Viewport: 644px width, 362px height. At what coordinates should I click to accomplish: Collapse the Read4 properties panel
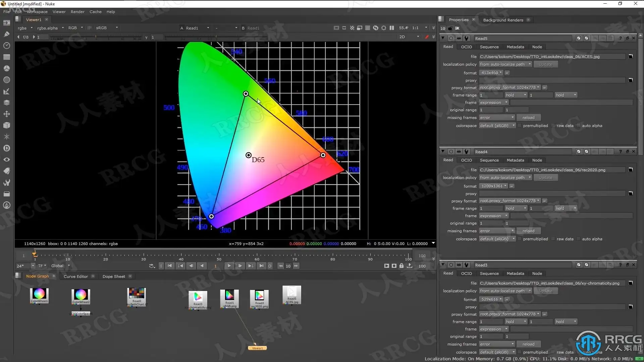(443, 152)
